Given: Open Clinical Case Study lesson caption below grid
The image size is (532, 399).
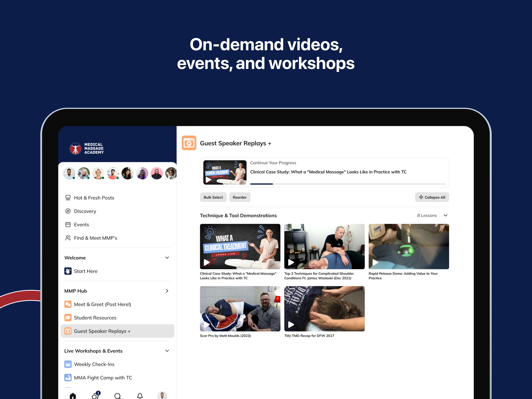Looking at the screenshot, I should [x=238, y=276].
